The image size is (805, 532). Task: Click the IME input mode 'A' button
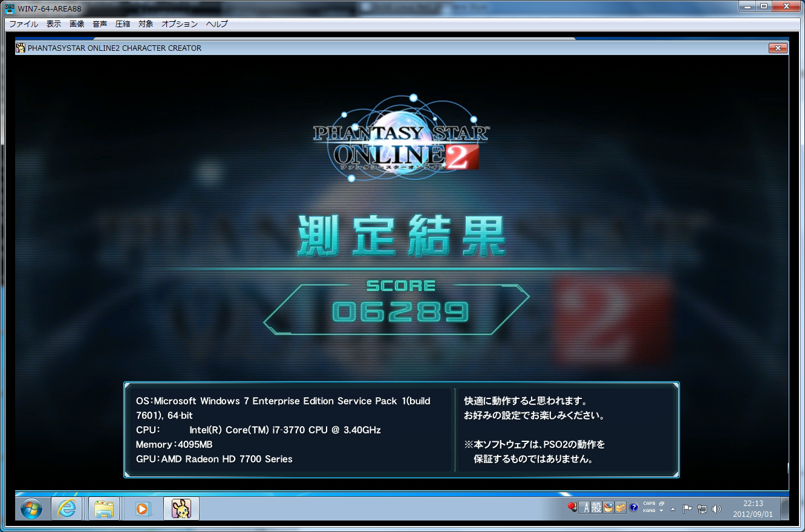coord(585,508)
